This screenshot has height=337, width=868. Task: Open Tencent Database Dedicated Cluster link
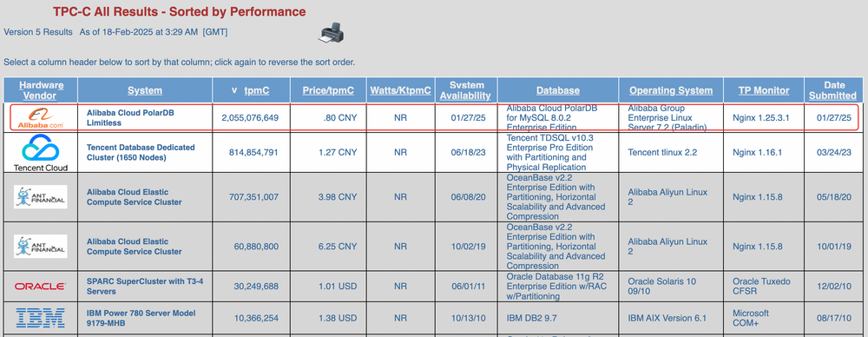141,152
